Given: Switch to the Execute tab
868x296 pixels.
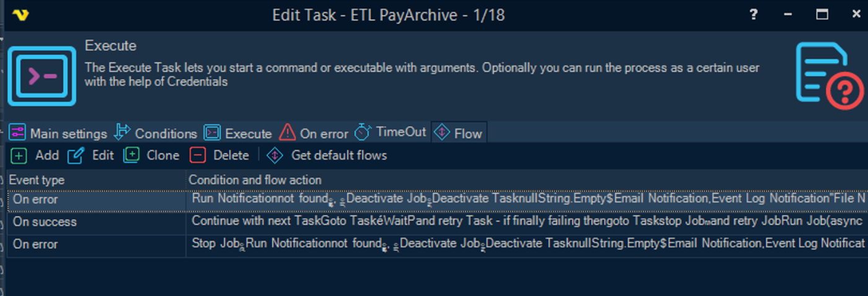Looking at the screenshot, I should tap(238, 133).
